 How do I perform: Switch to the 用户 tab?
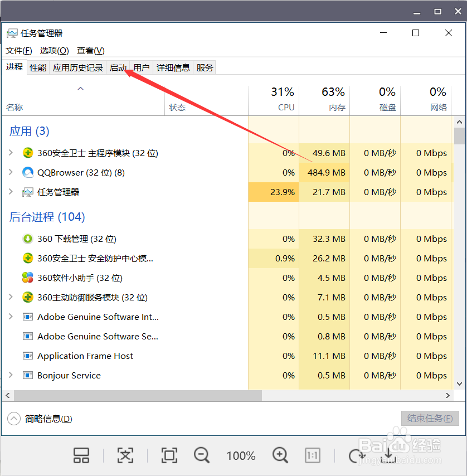click(x=142, y=67)
